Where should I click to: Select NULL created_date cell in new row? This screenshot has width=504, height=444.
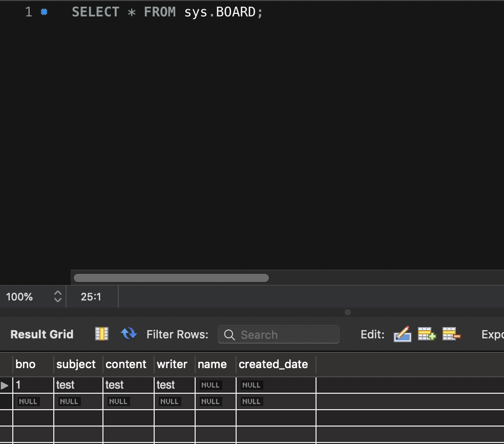click(276, 401)
